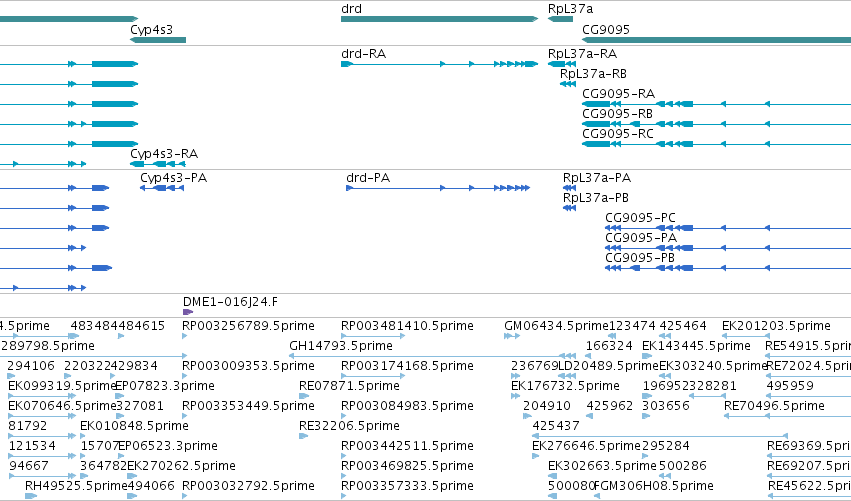Select EST RP003481410.5prime
Viewport: 851px width, 501px height.
[x=407, y=326]
